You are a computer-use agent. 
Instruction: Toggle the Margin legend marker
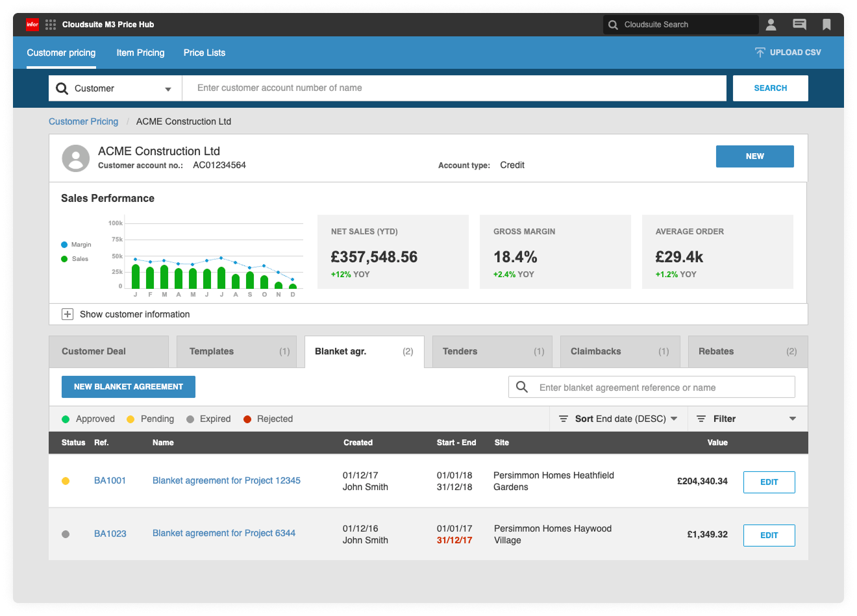click(64, 245)
